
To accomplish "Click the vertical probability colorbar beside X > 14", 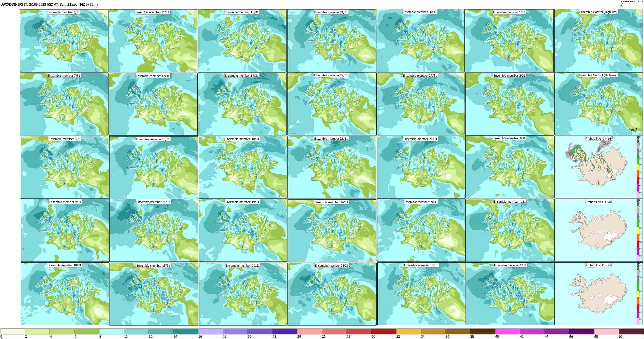I will click(638, 167).
